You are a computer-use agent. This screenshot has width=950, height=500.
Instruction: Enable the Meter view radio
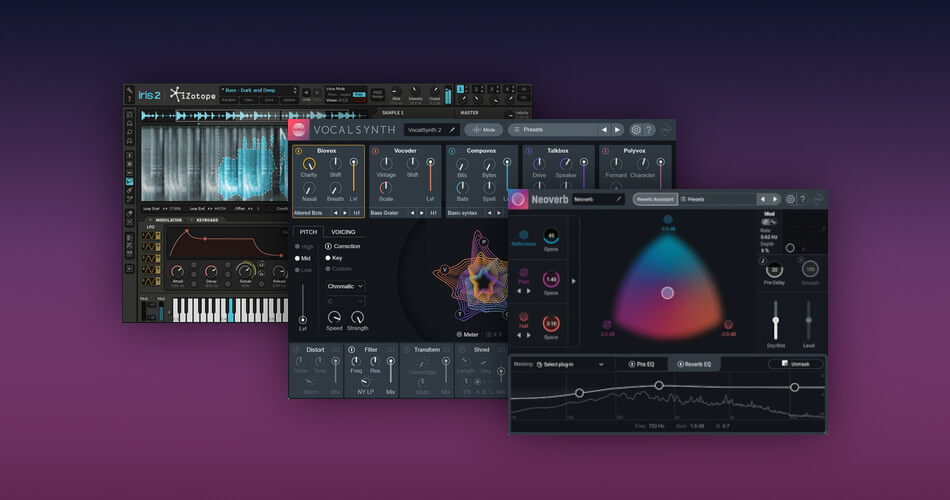pyautogui.click(x=459, y=335)
